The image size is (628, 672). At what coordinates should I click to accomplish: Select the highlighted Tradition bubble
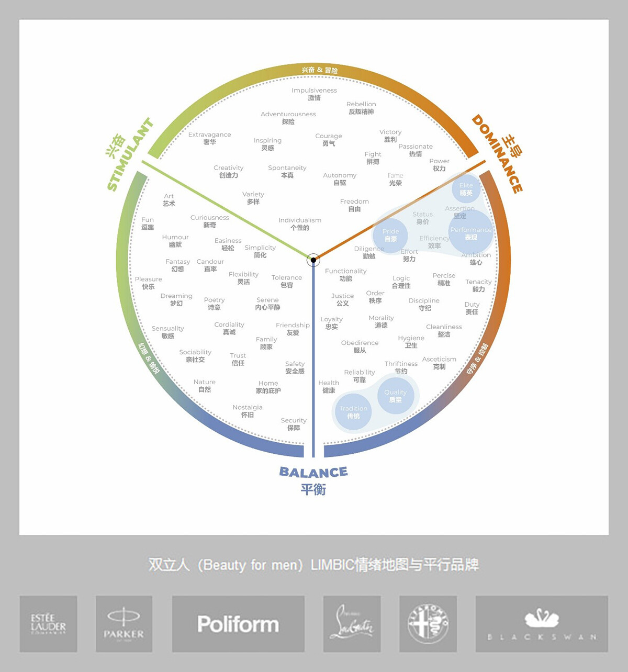(353, 412)
